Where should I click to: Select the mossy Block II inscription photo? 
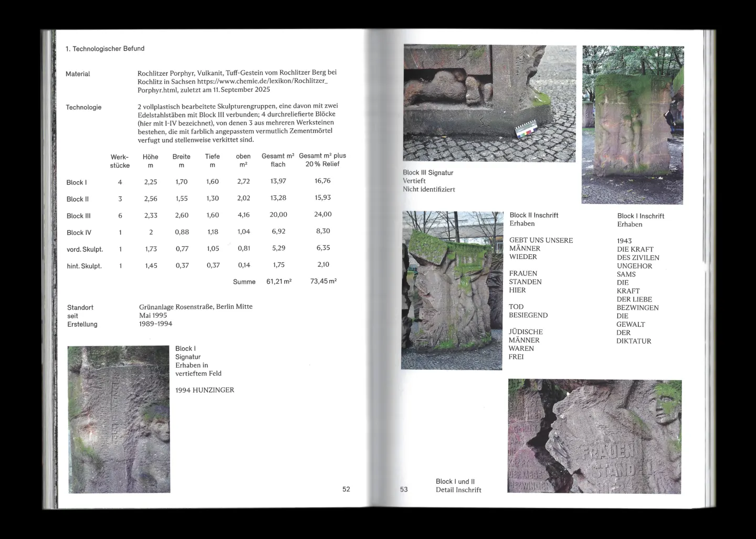pyautogui.click(x=452, y=291)
